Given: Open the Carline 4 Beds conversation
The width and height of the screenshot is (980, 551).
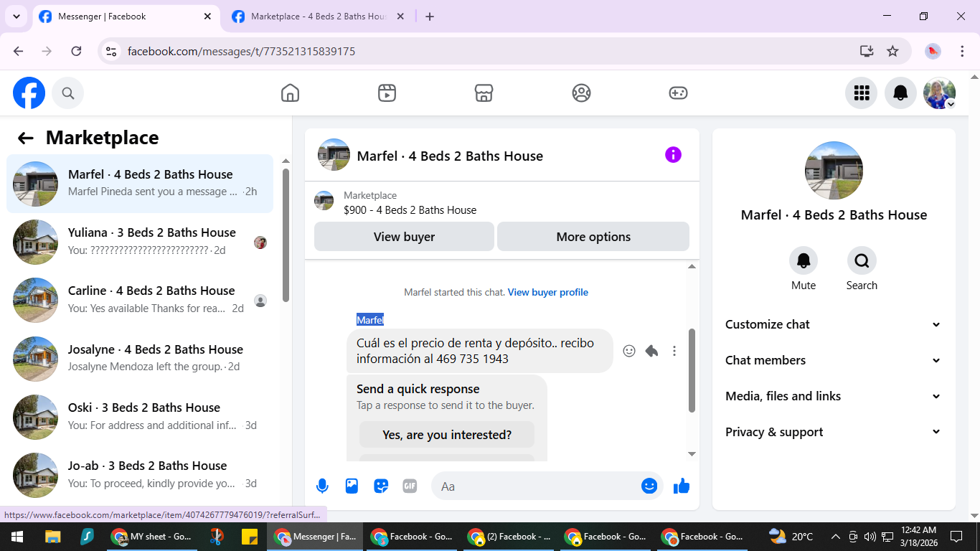Looking at the screenshot, I should pyautogui.click(x=140, y=300).
